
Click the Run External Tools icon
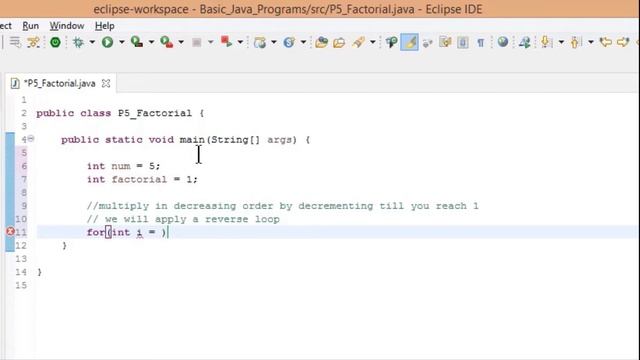point(167,42)
